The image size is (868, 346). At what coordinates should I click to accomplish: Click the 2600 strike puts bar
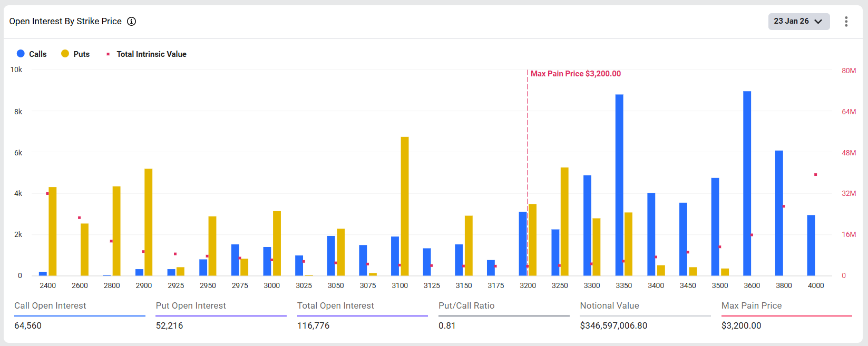click(x=84, y=250)
